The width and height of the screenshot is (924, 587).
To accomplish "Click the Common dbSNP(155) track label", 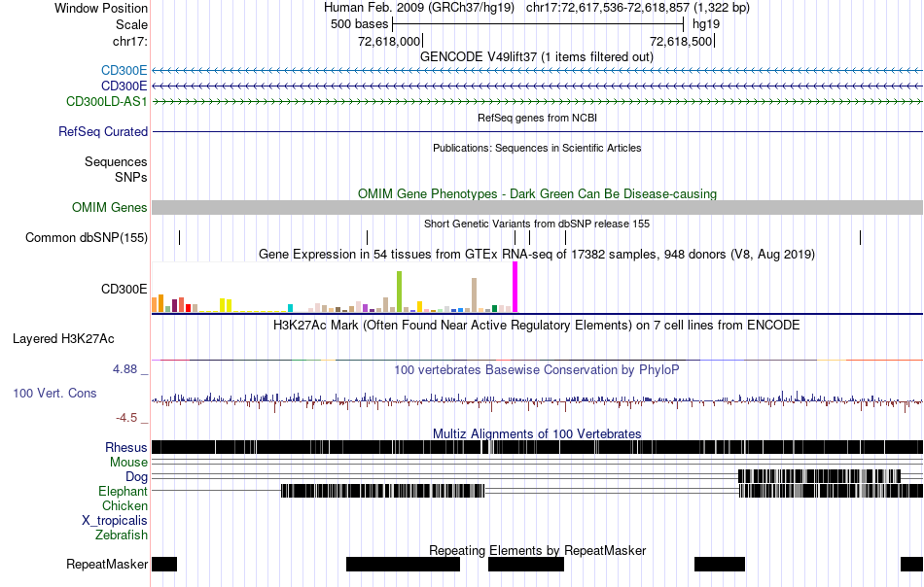I will (x=86, y=237).
